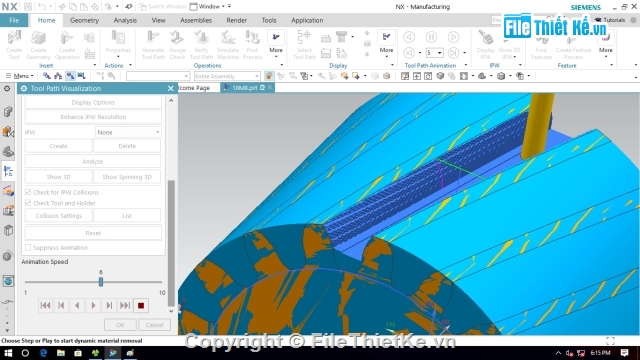640x360 pixels.
Task: Enable Suppress Animation checkbox
Action: click(28, 247)
